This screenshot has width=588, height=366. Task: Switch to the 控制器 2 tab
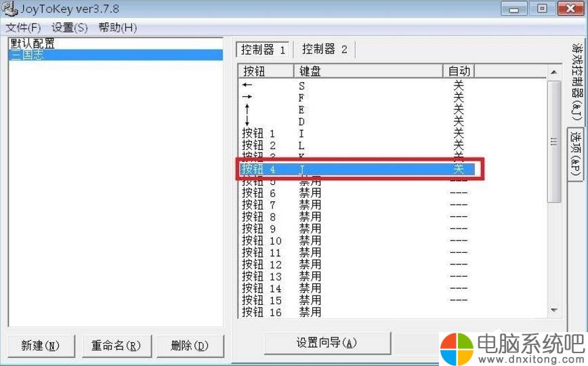pyautogui.click(x=324, y=49)
